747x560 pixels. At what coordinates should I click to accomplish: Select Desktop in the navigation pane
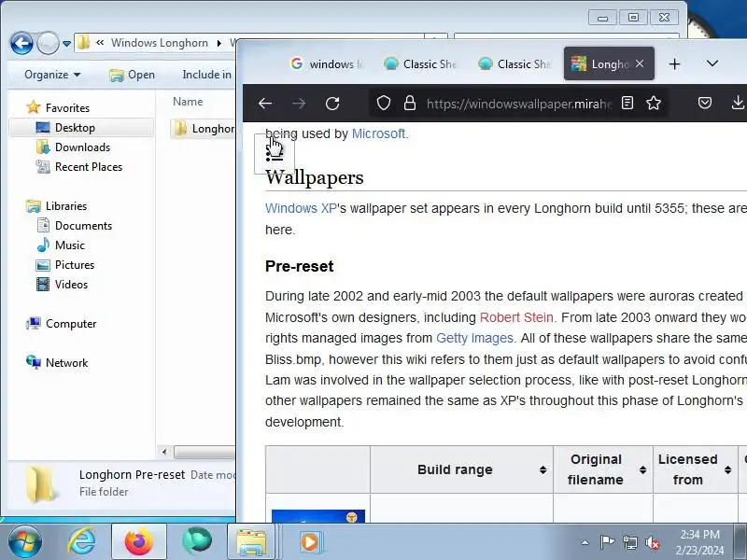75,128
